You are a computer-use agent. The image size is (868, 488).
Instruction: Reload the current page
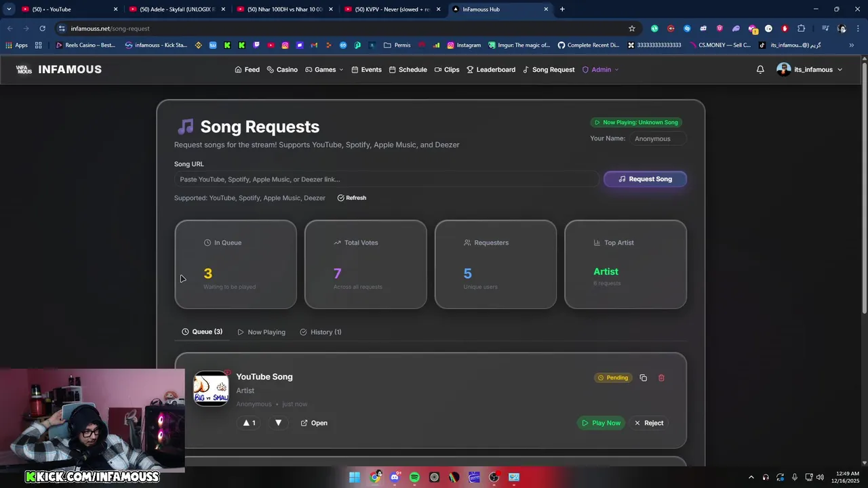click(42, 28)
